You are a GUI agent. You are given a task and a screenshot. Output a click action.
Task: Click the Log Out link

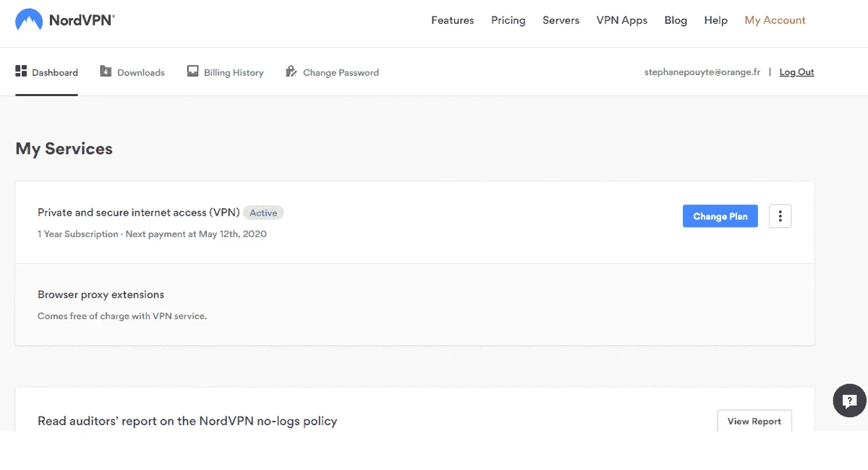click(797, 72)
